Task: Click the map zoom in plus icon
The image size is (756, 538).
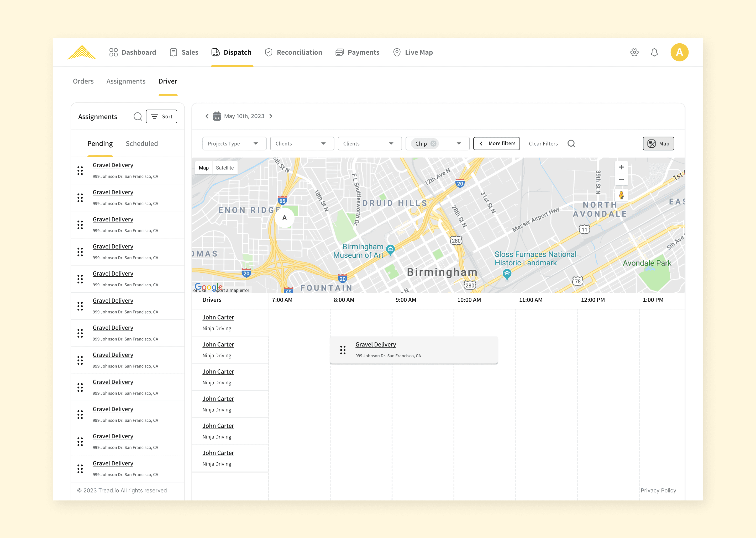Action: [x=621, y=167]
